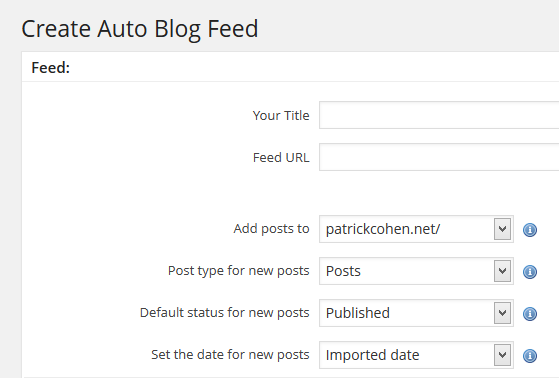Focus the Your Title text field
Image resolution: width=559 pixels, height=378 pixels.
click(x=439, y=115)
